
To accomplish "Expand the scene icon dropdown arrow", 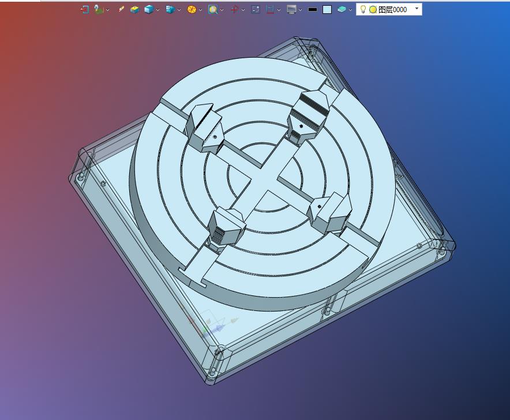I will [108, 10].
